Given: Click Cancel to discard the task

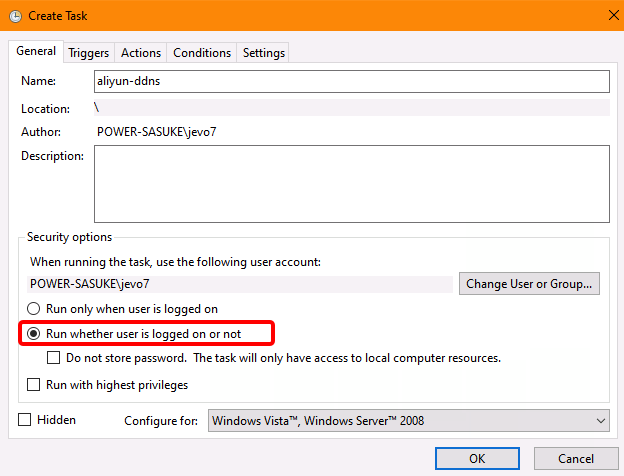Looking at the screenshot, I should tap(575, 458).
